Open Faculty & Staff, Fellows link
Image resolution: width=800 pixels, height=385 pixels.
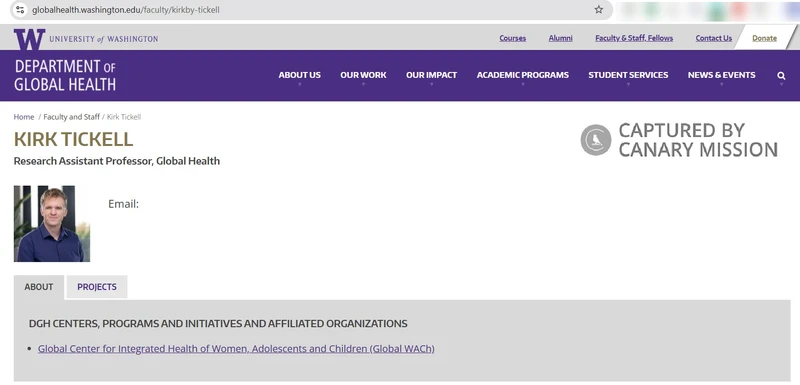pos(634,38)
